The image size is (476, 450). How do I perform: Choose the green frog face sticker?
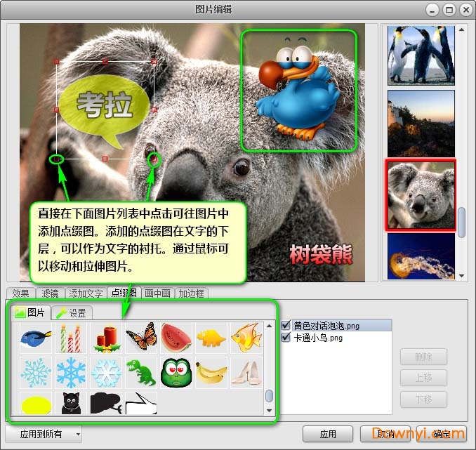tap(176, 372)
